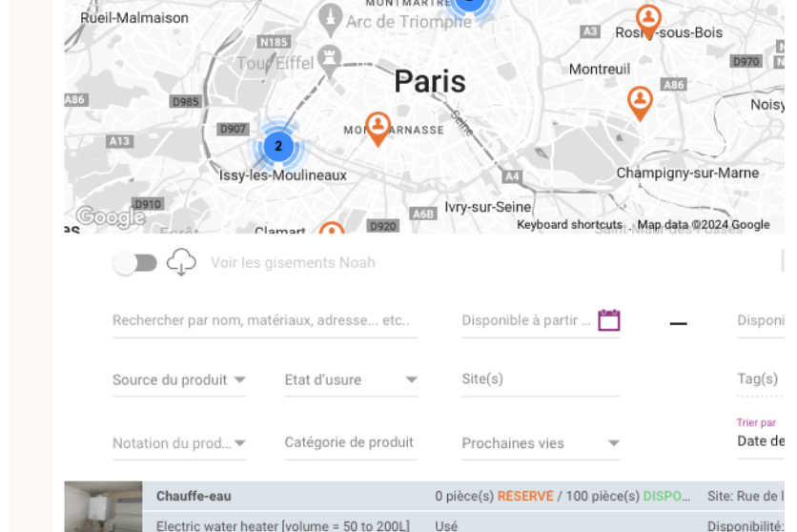Select the orange pin below Montreuil
The height and width of the screenshot is (532, 797).
pos(640,104)
